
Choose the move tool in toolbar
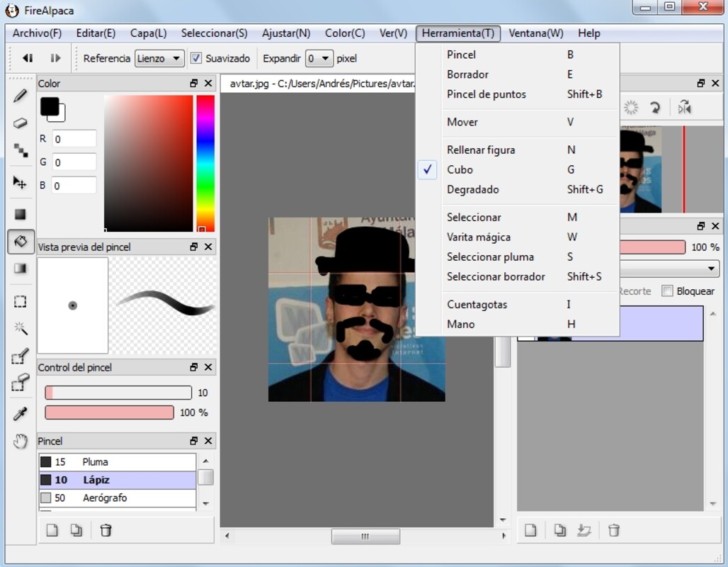click(x=21, y=183)
